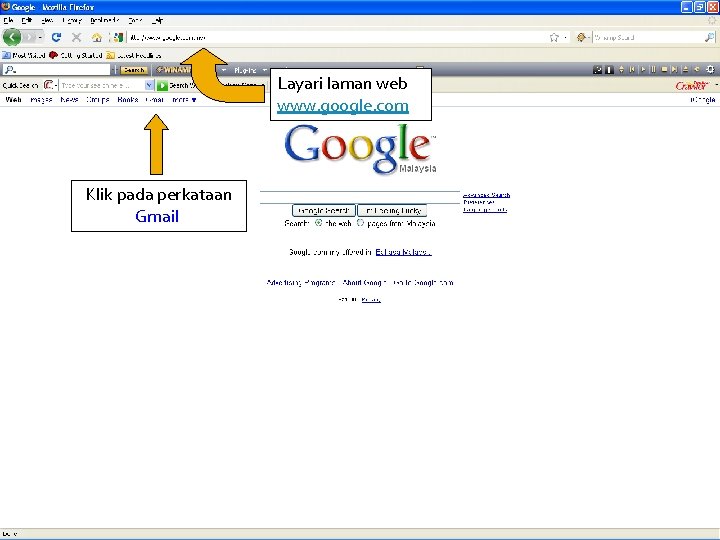The height and width of the screenshot is (540, 720).
Task: Click the magnifier icon in Winamp search box
Action: [x=10, y=70]
